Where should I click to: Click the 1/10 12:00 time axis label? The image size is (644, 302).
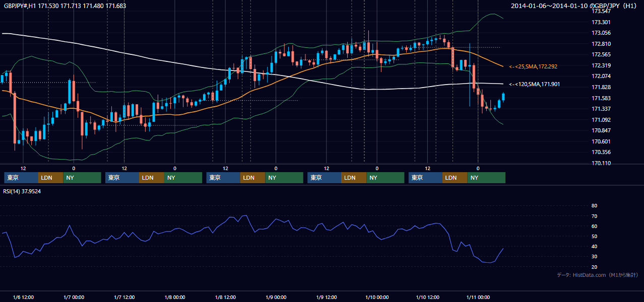pyautogui.click(x=427, y=297)
